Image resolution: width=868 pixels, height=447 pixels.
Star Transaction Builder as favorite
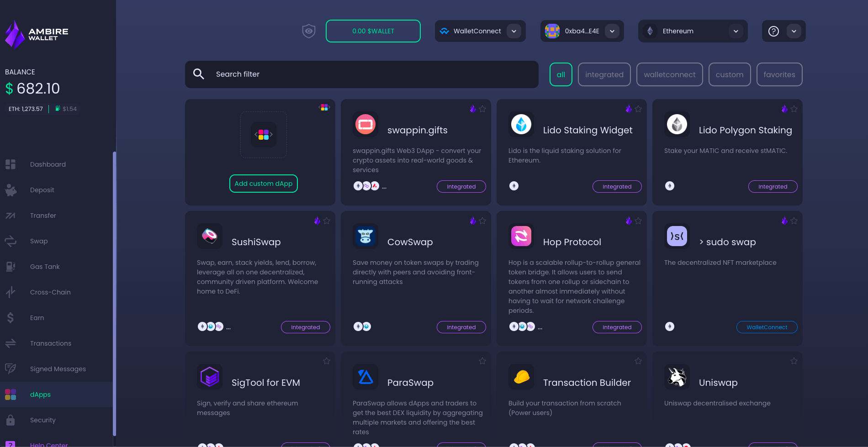tap(638, 361)
